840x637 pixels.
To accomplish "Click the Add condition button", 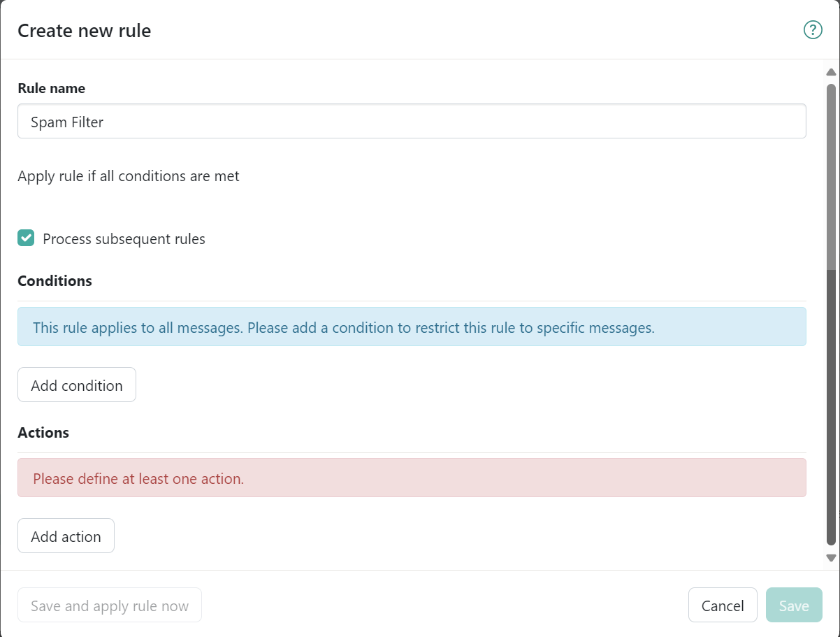I will [x=76, y=385].
